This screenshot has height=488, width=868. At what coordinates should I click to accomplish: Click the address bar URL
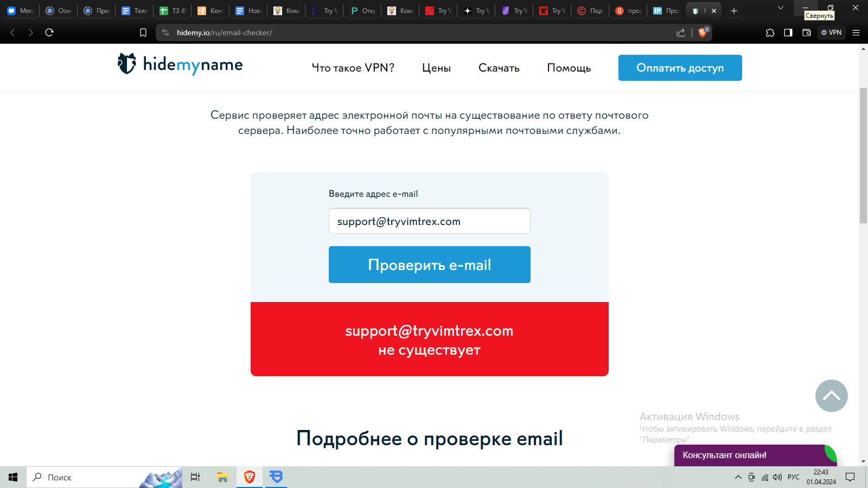(x=225, y=33)
